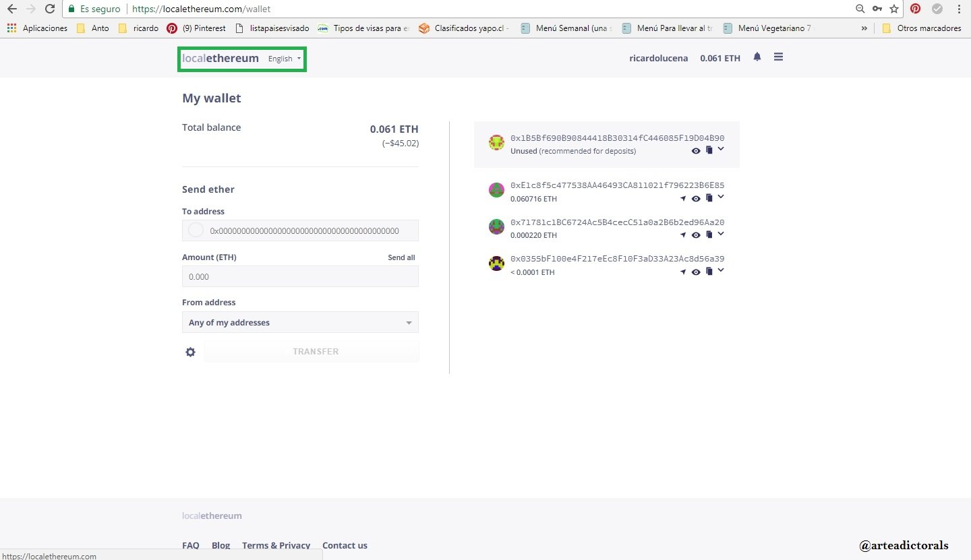Click send arrow for < 0.0001 ETH address
Screen dimensions: 971x560
[x=683, y=272]
